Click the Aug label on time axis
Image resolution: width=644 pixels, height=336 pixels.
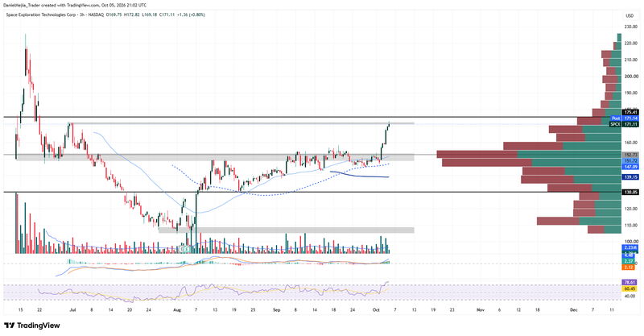tap(177, 310)
